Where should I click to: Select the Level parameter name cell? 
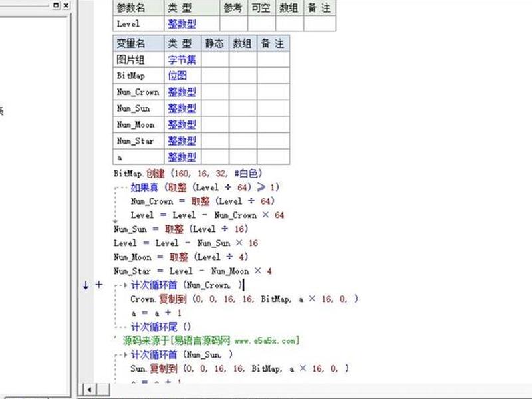click(x=138, y=24)
